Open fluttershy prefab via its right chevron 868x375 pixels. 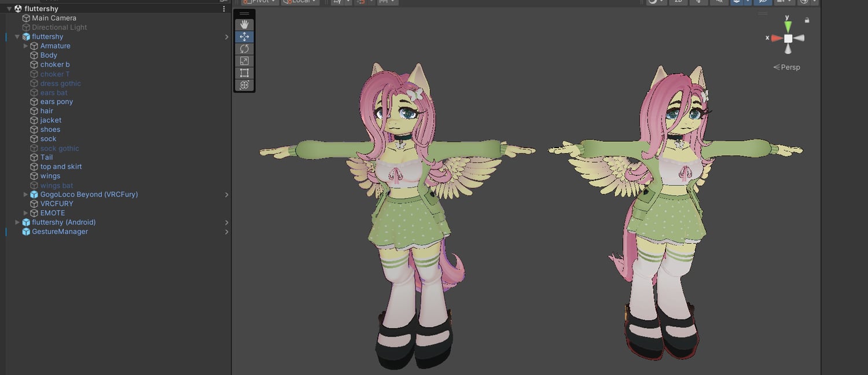(x=226, y=37)
